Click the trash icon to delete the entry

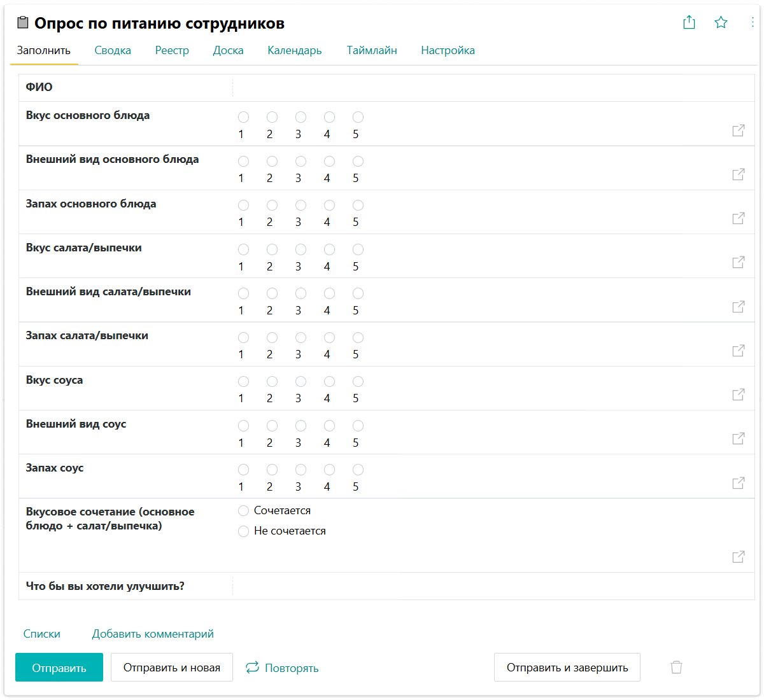click(x=676, y=667)
